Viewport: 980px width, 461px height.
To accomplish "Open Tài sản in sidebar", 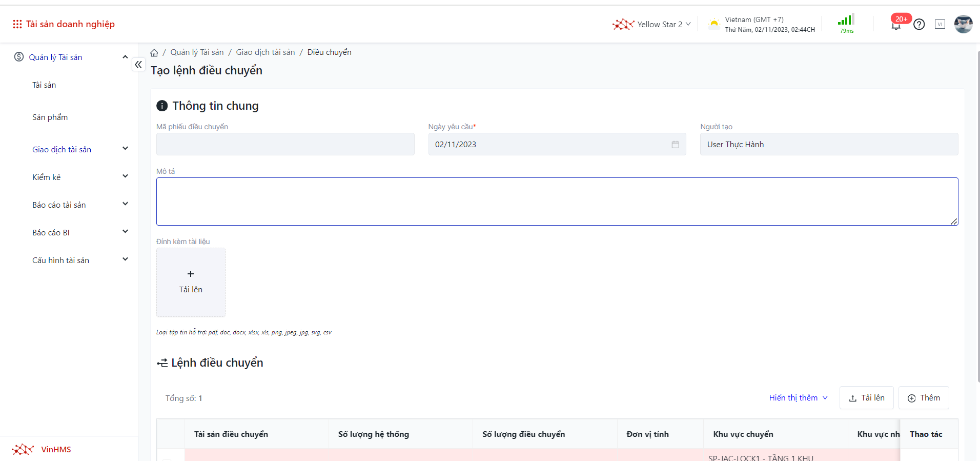I will click(44, 85).
